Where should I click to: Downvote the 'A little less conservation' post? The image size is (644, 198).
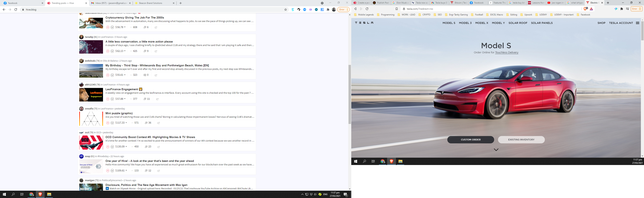[112, 51]
